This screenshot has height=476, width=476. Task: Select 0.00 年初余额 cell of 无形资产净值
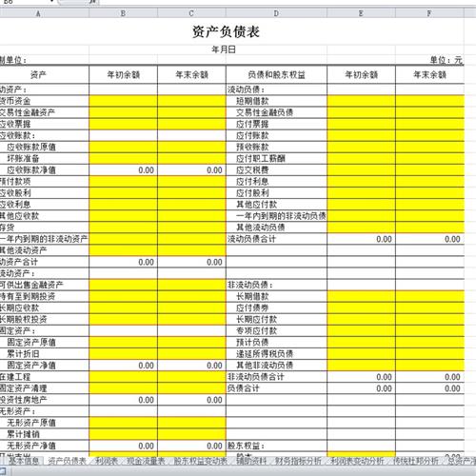pos(123,446)
